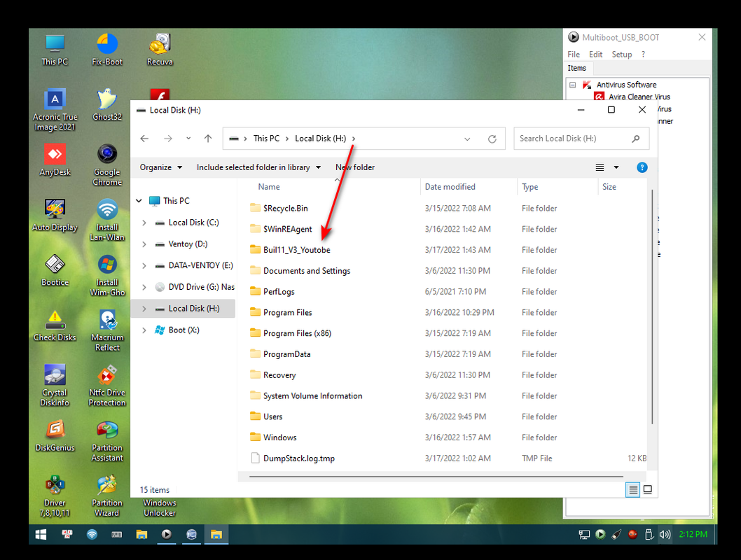
Task: Click the Search Local Disk (H:) field
Action: 581,139
